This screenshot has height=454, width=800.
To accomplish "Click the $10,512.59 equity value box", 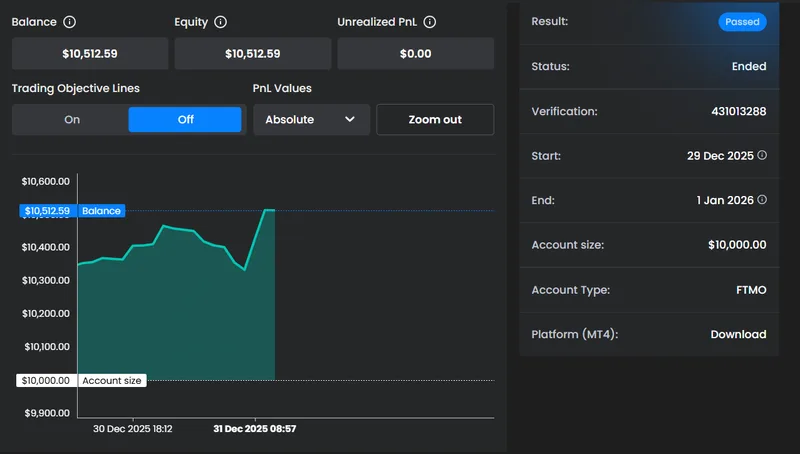I will click(x=253, y=54).
